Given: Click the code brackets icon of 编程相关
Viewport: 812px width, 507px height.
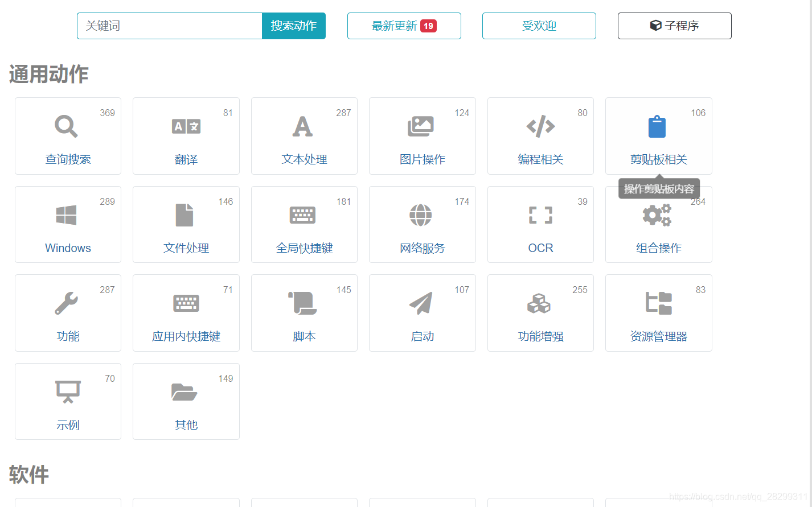Looking at the screenshot, I should coord(540,126).
